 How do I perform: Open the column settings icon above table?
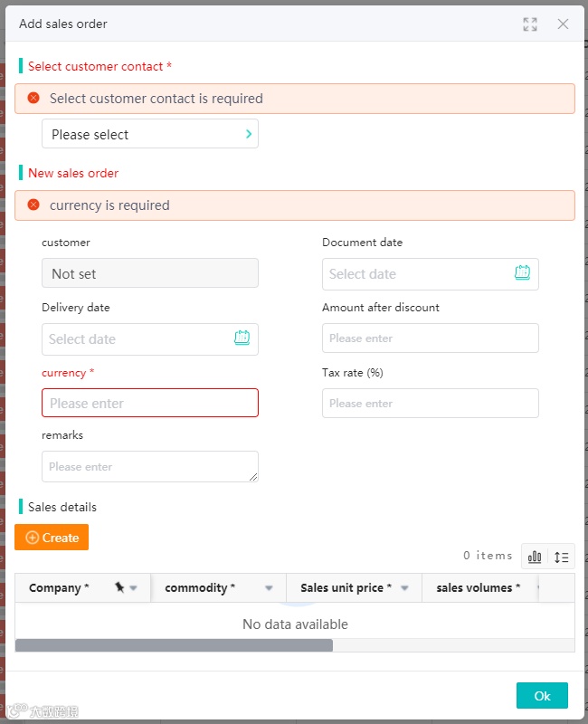tap(535, 557)
